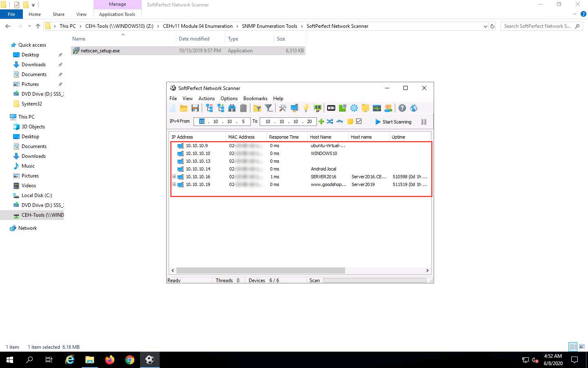Sort by the Uptime column header

point(410,137)
